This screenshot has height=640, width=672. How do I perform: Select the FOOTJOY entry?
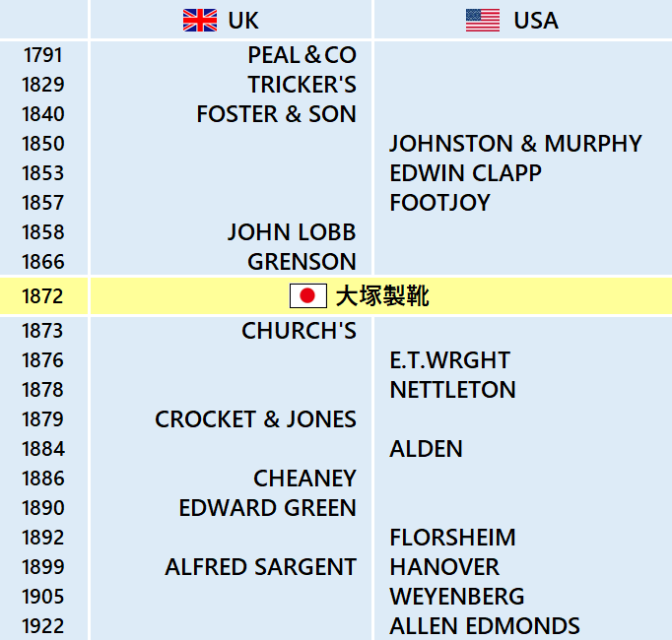(439, 203)
